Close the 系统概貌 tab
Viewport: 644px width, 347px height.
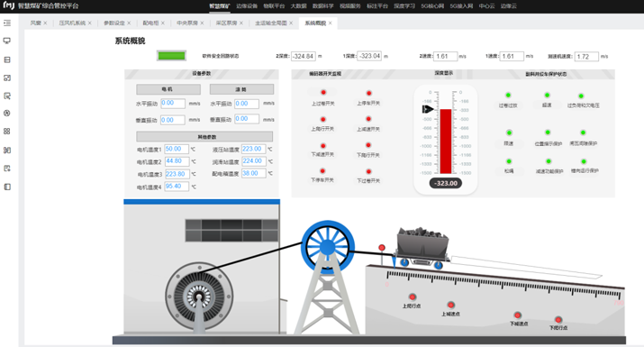[330, 23]
